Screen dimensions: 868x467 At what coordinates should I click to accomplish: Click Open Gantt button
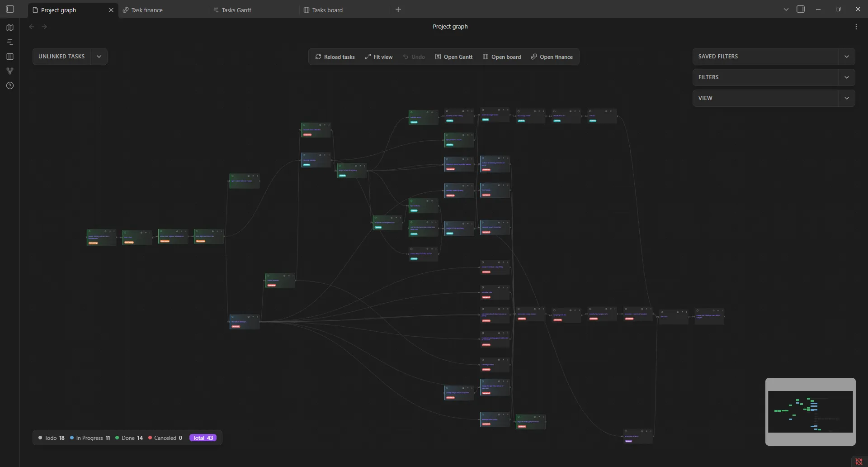tap(454, 57)
